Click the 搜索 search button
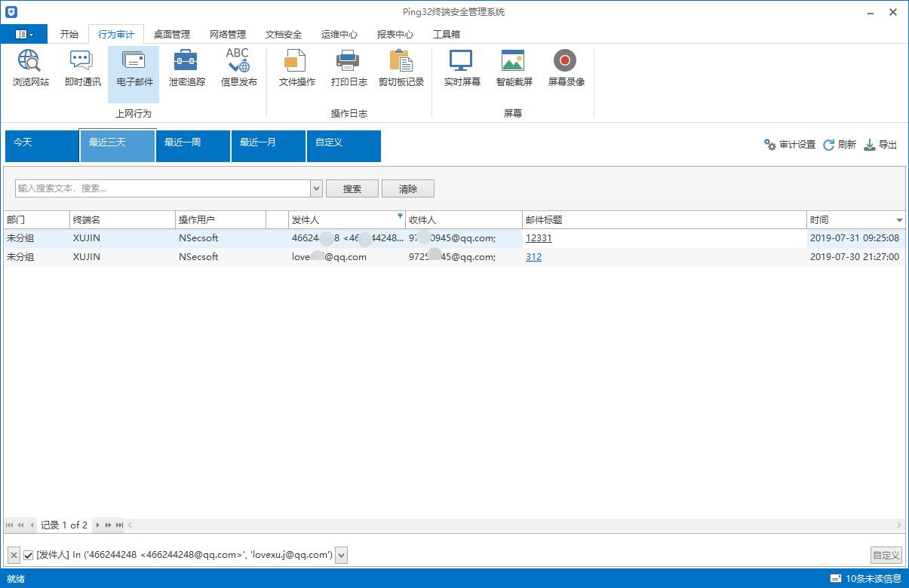 click(x=352, y=188)
